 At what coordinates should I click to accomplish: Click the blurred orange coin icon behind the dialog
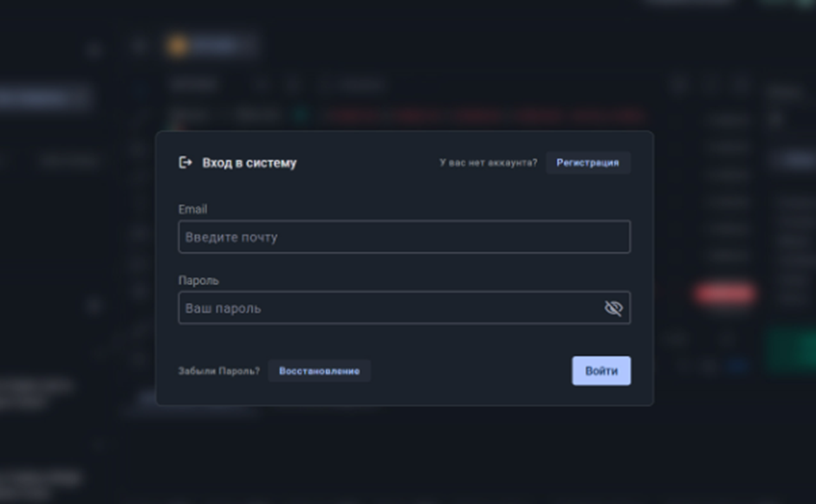click(x=177, y=46)
